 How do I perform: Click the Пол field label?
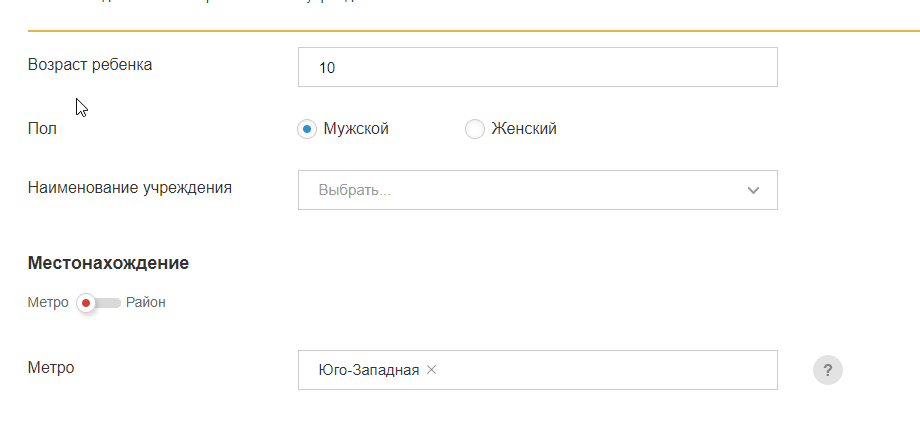42,128
